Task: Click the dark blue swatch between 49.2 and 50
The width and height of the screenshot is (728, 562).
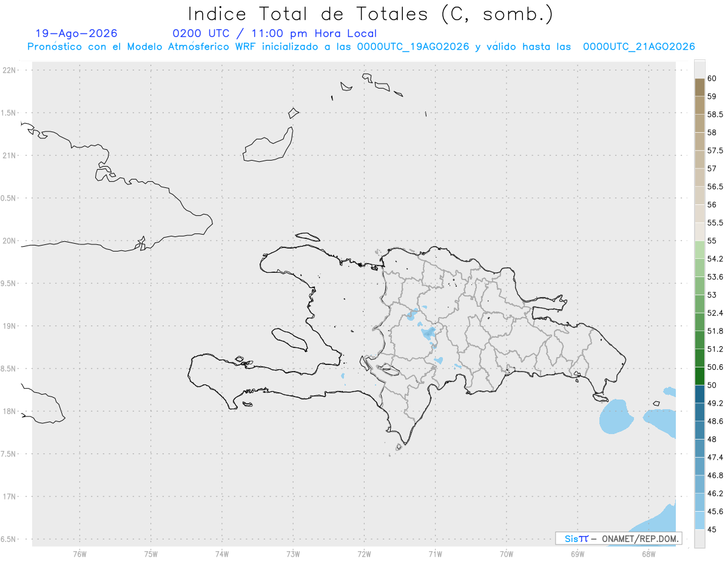Action: point(699,394)
